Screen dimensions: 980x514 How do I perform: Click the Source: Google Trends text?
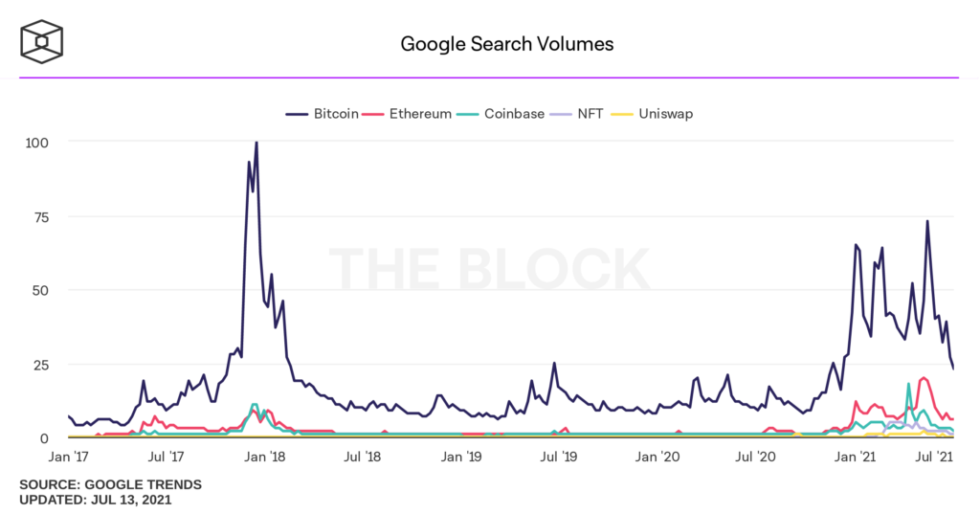click(x=110, y=484)
